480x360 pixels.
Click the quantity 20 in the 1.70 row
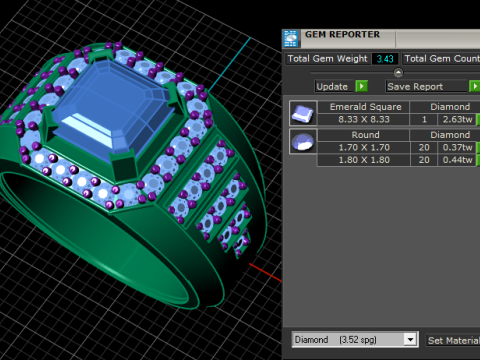(424, 147)
